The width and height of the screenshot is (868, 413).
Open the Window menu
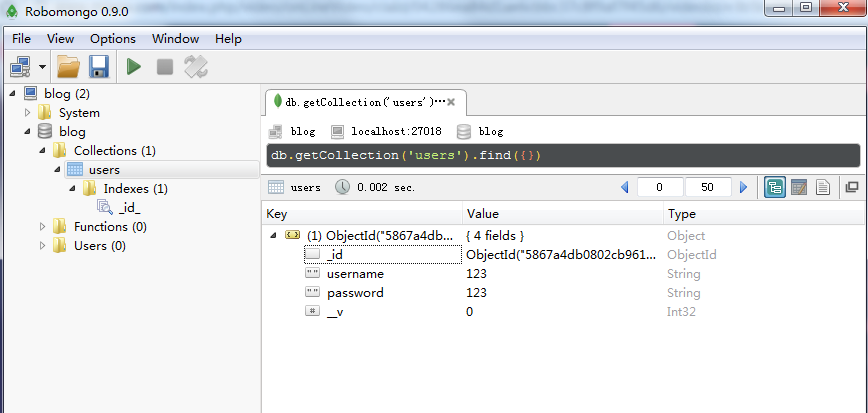pos(175,39)
